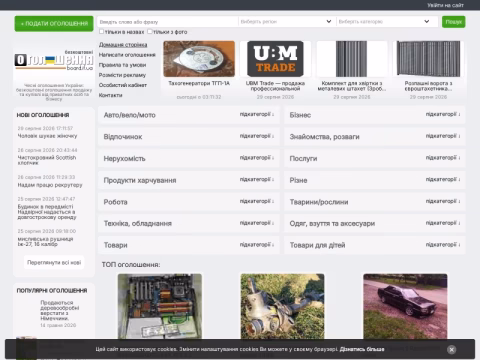Open the 'Послуги' category
This screenshot has width=480, height=360.
coord(303,159)
